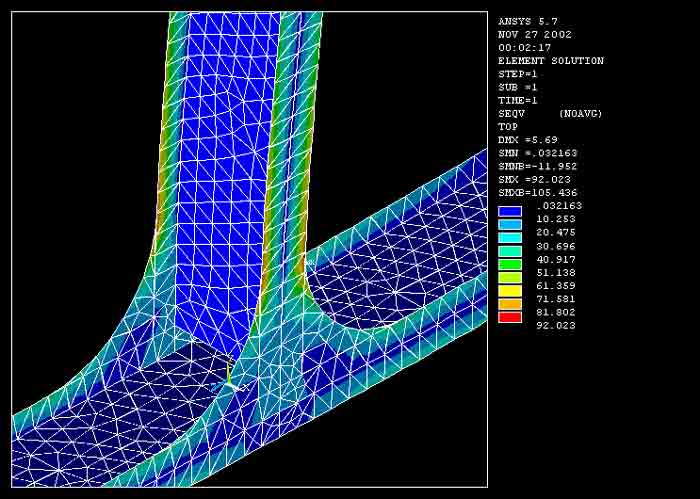Click the red legend swatch beside 81.802
Screen dimensions: 700x499
(x=510, y=317)
